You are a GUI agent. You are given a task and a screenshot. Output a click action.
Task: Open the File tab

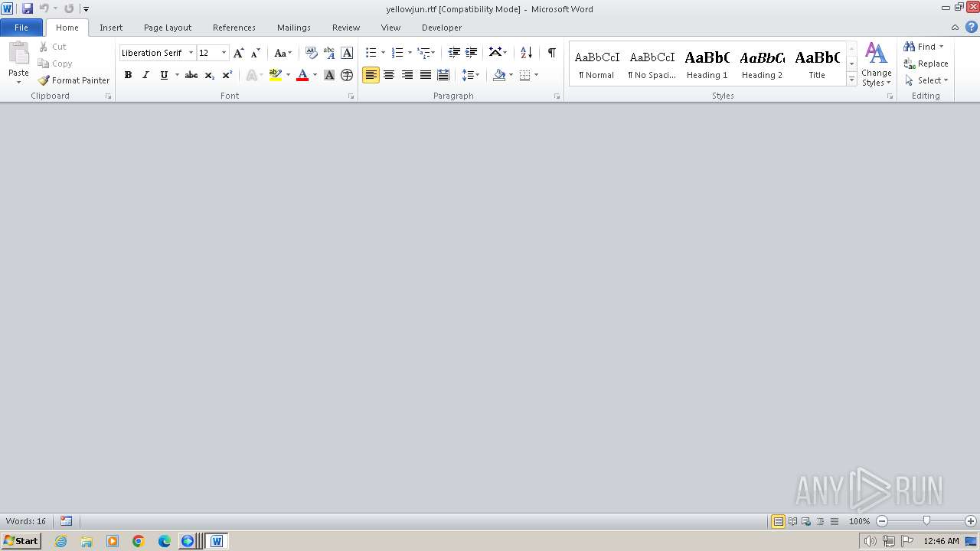point(21,28)
